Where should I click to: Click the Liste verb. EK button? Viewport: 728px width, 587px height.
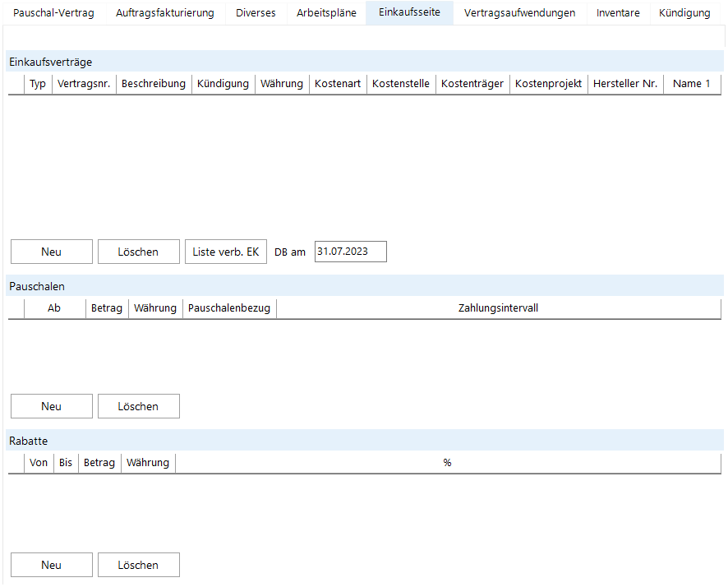point(226,252)
